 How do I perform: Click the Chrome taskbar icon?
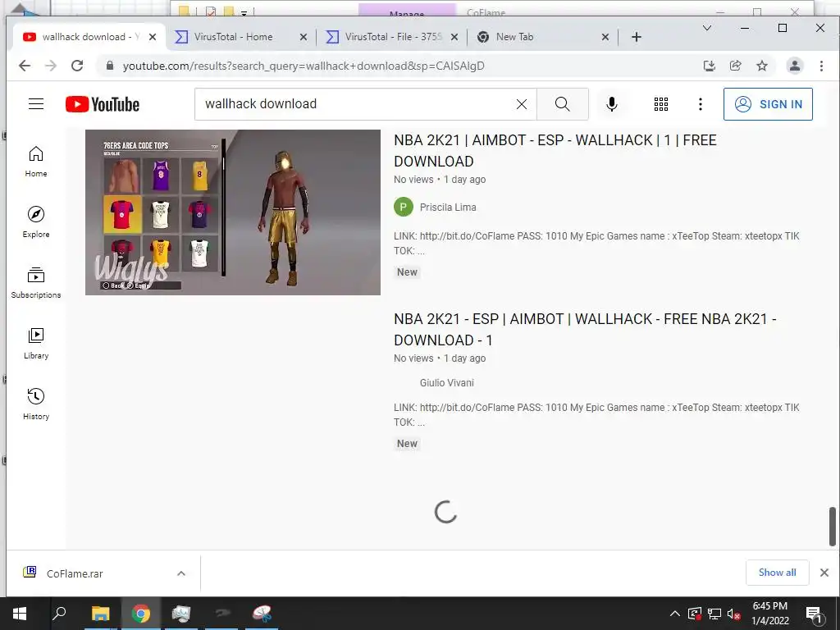tap(141, 614)
